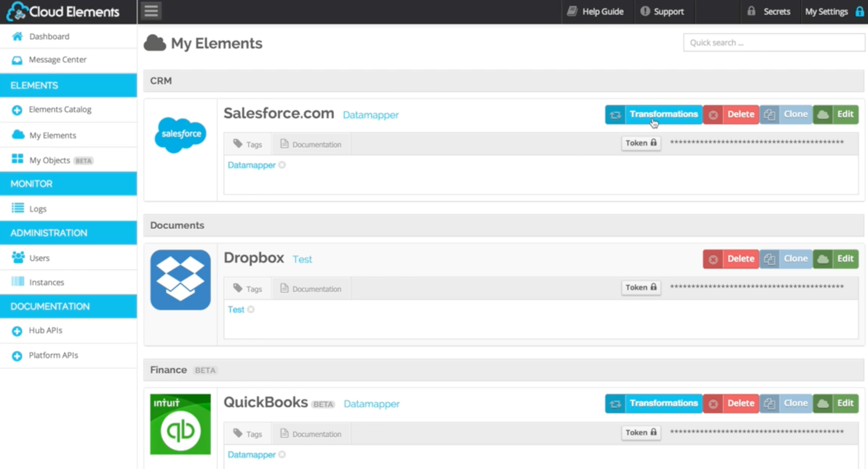Screen dimensions: 868x469
Task: Click Datamapper link beside QuickBooks title
Action: coord(372,404)
